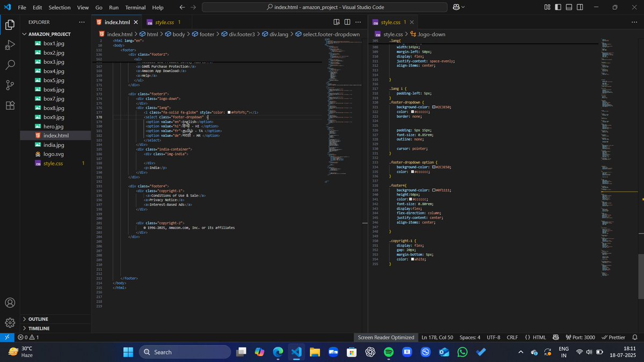Image resolution: width=644 pixels, height=362 pixels.
Task: Open the File menu
Action: (22, 8)
